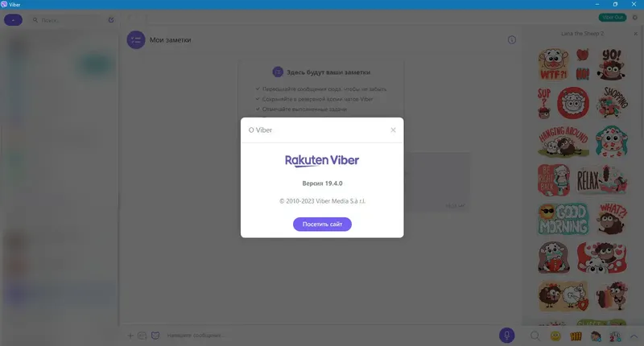Focus the search contacts field
This screenshot has height=346, width=644.
[x=68, y=20]
